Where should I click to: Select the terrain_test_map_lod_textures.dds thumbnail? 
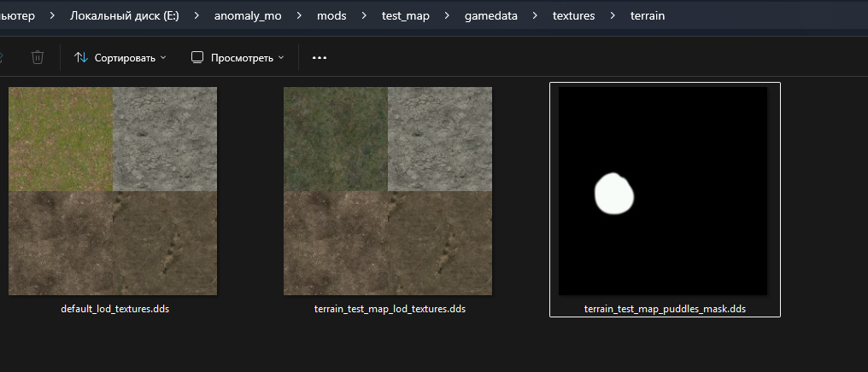click(388, 191)
